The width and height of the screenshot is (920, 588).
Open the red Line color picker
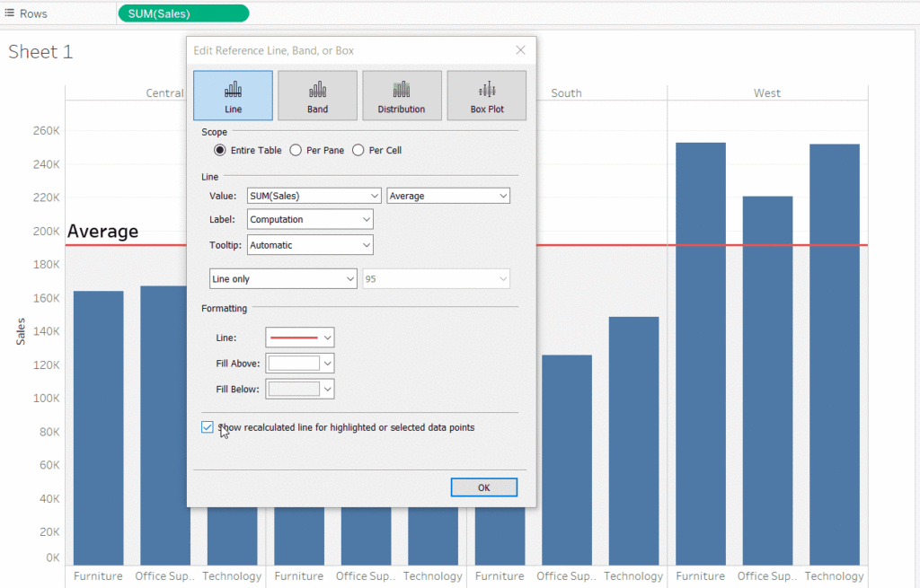coord(299,337)
